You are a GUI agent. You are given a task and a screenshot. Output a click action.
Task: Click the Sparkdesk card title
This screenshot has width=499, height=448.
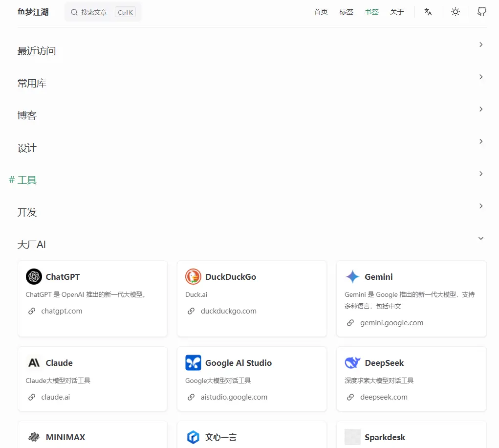385,437
